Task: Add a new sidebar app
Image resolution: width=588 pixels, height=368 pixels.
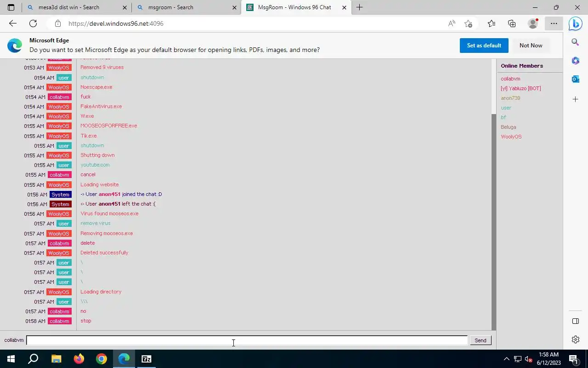Action: click(575, 99)
